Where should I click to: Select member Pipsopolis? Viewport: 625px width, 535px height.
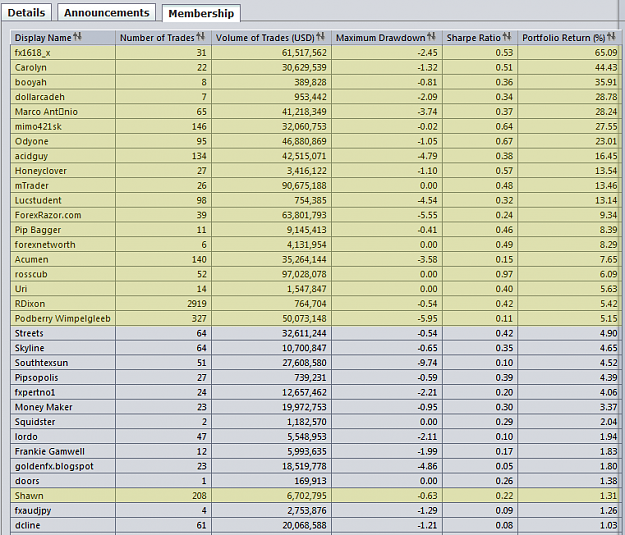36,377
